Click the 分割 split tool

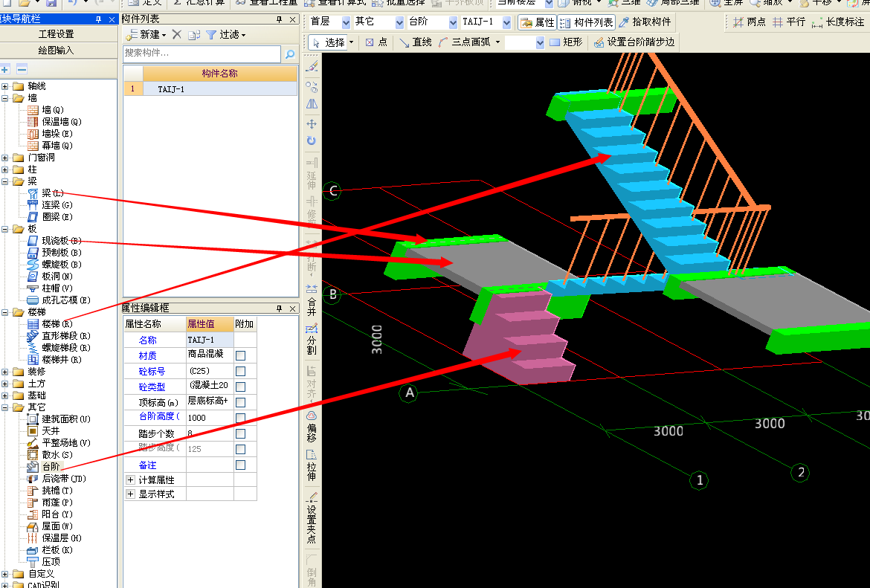pos(312,338)
